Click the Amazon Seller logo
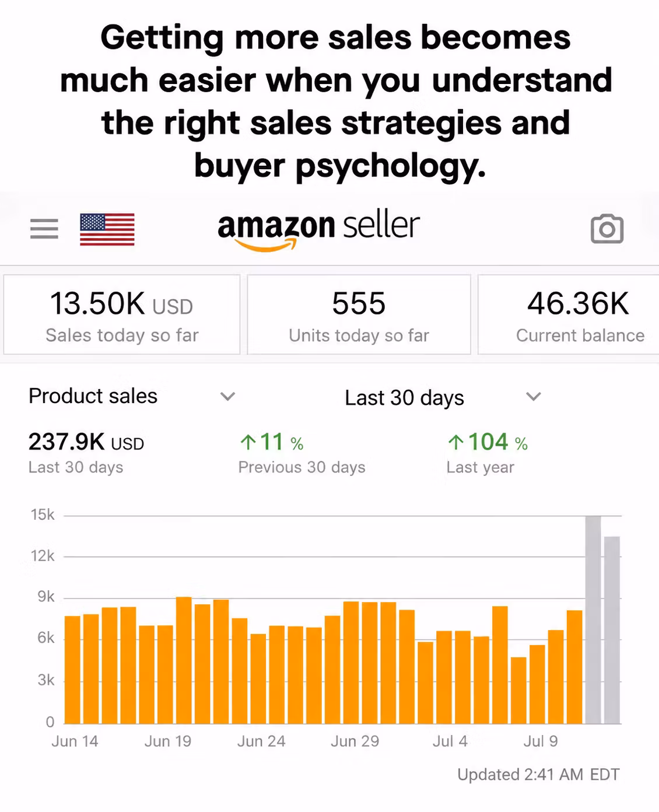The image size is (659, 812). 318,230
